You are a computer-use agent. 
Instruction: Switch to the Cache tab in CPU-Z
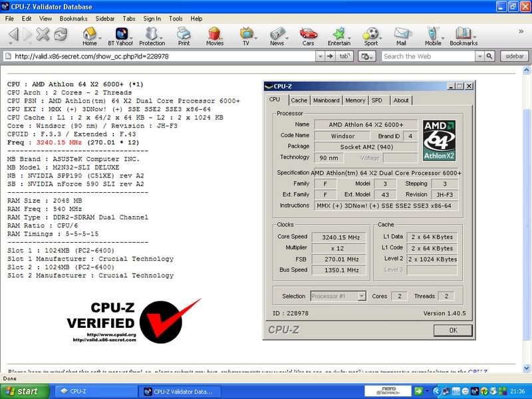pos(299,100)
